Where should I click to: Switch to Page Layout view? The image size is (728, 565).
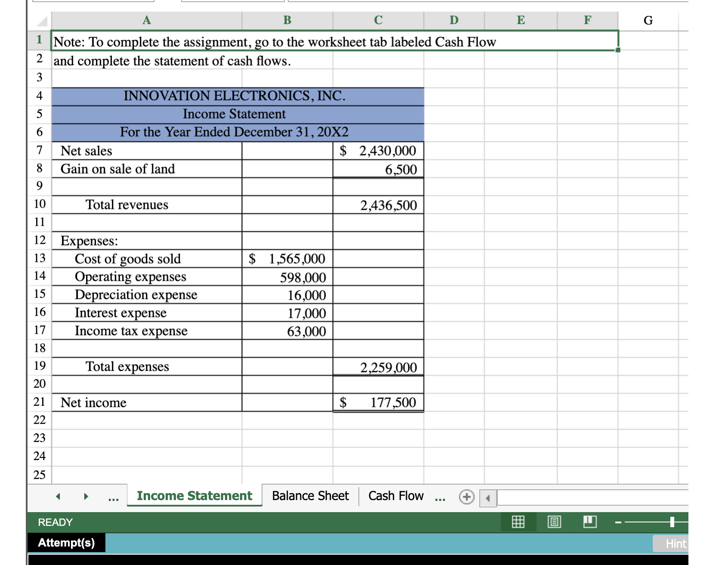pyautogui.click(x=555, y=522)
